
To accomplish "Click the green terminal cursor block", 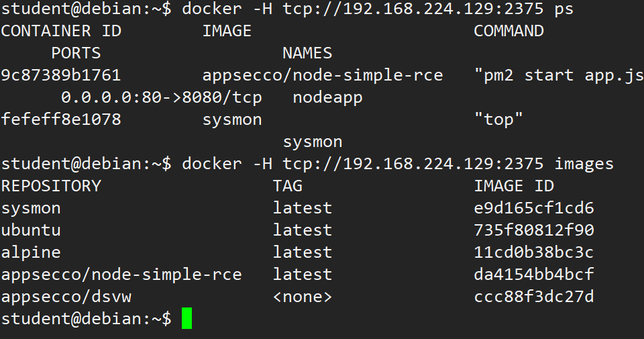I will 187,318.
